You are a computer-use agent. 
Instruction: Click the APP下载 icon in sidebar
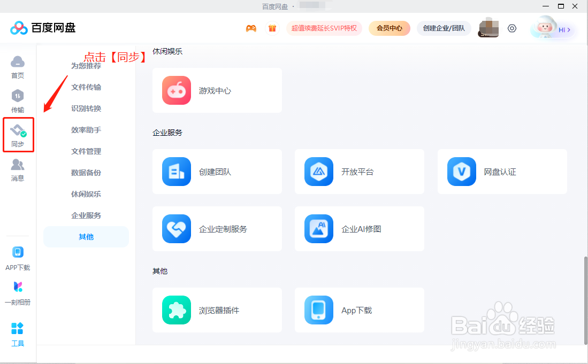[x=18, y=252]
